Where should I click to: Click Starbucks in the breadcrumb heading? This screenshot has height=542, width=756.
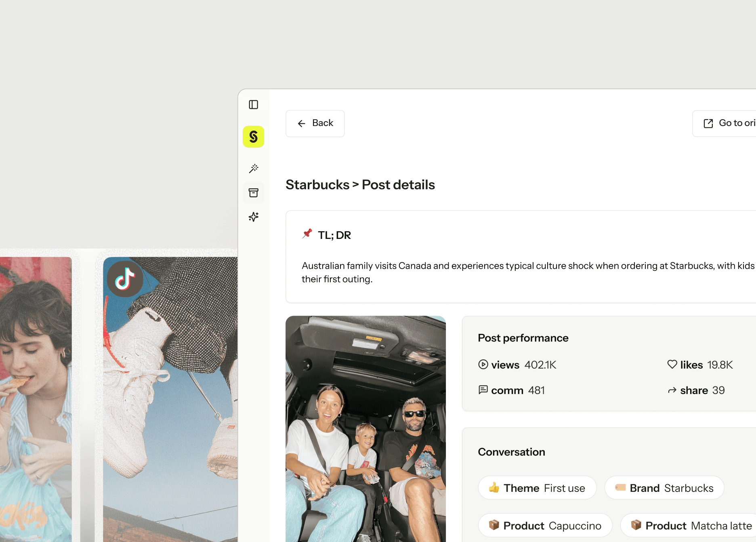(x=317, y=185)
